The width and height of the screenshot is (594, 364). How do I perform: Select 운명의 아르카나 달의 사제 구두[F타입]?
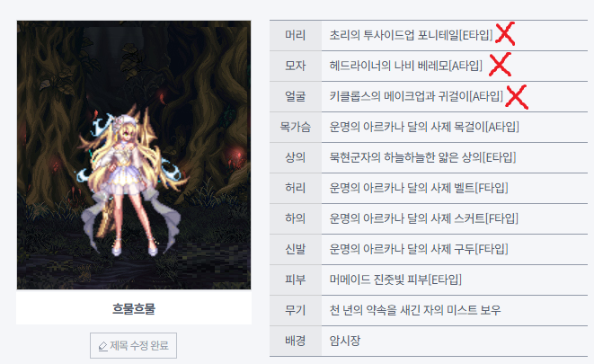tap(419, 249)
